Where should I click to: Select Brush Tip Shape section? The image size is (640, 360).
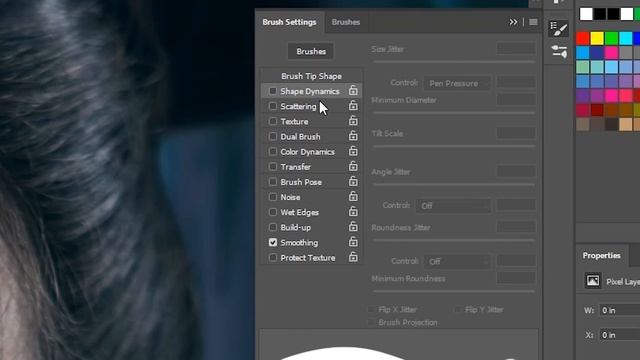pos(311,76)
